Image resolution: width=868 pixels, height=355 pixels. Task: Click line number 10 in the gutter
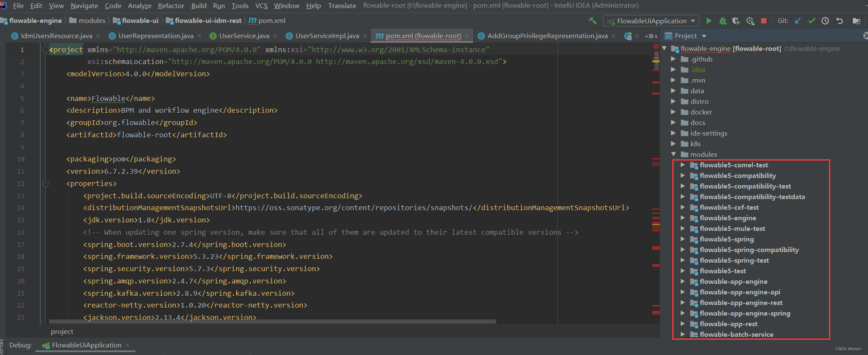click(x=21, y=159)
